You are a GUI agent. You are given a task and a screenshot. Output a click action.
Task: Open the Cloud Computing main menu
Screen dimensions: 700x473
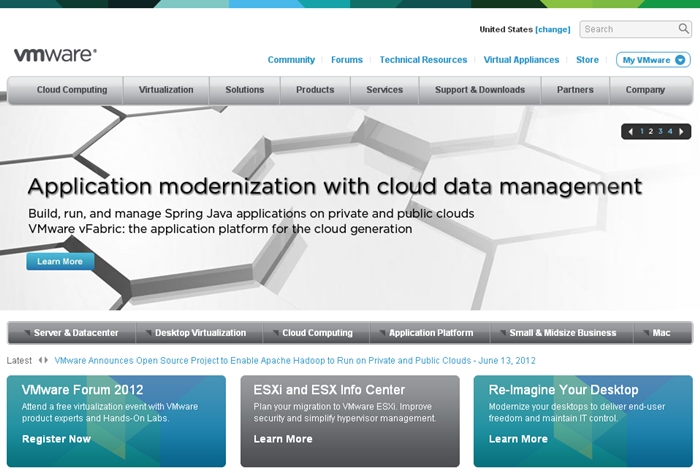point(72,90)
